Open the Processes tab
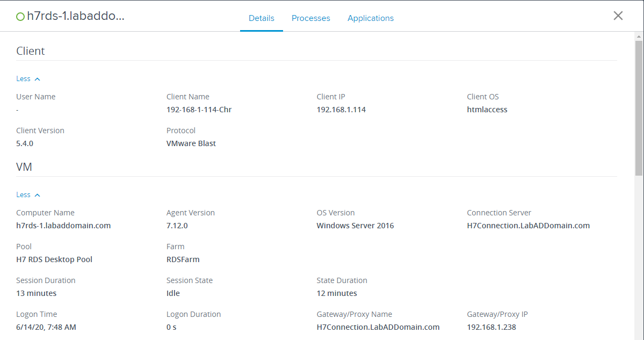Viewport: 644px width, 340px height. (310, 18)
